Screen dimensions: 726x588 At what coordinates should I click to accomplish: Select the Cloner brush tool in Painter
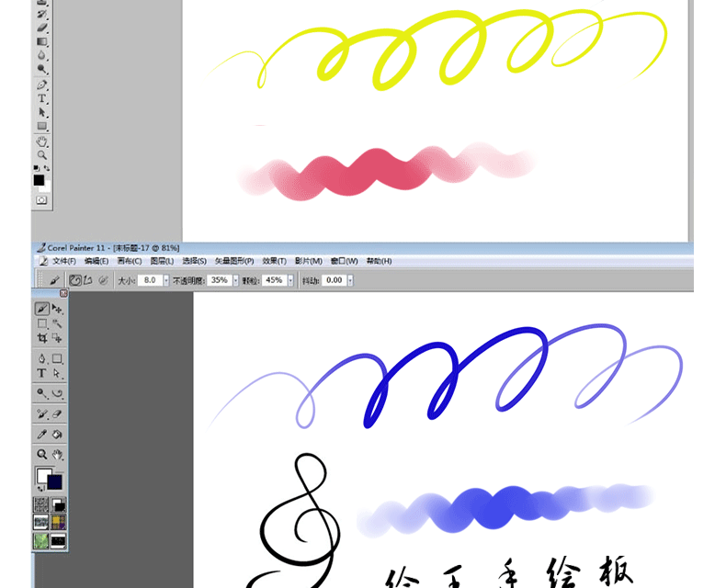click(41, 414)
